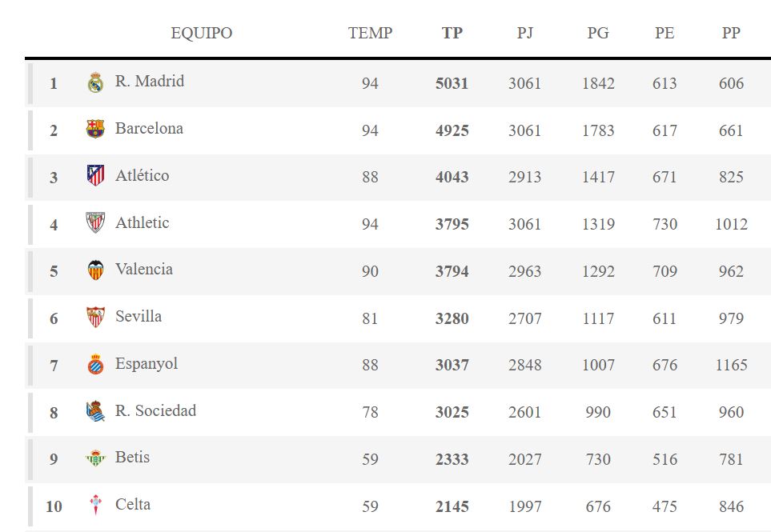The image size is (771, 532).
Task: Click the Barcelona club crest
Action: click(x=95, y=129)
